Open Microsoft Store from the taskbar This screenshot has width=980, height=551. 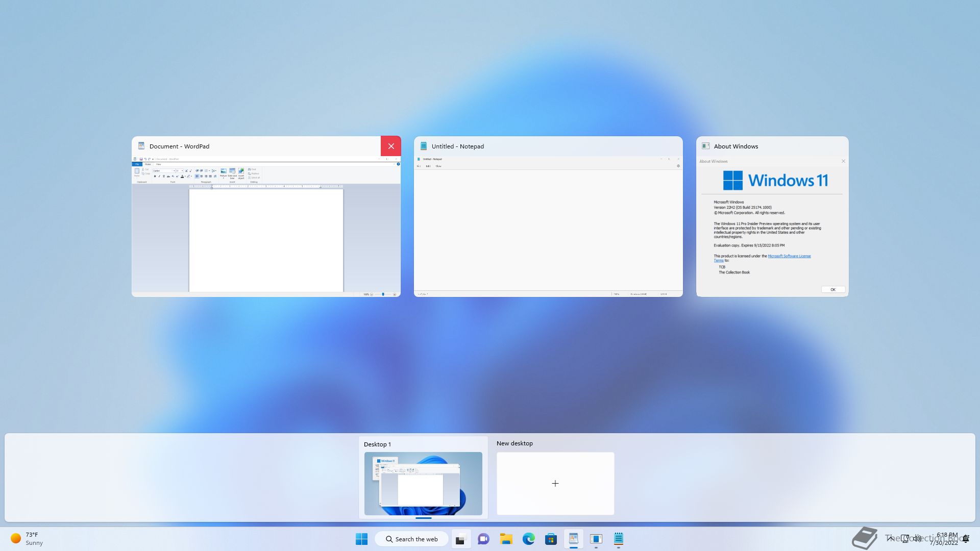pos(551,539)
